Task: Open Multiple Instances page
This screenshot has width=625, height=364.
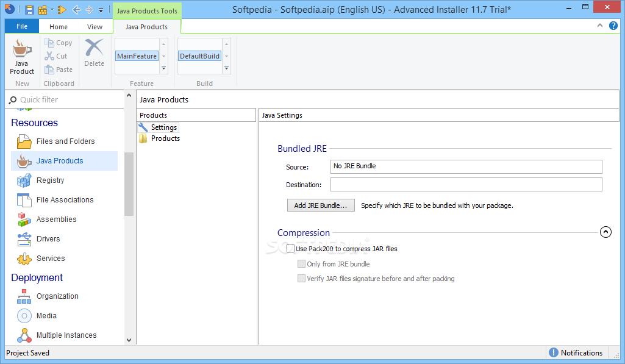Action: pos(65,335)
